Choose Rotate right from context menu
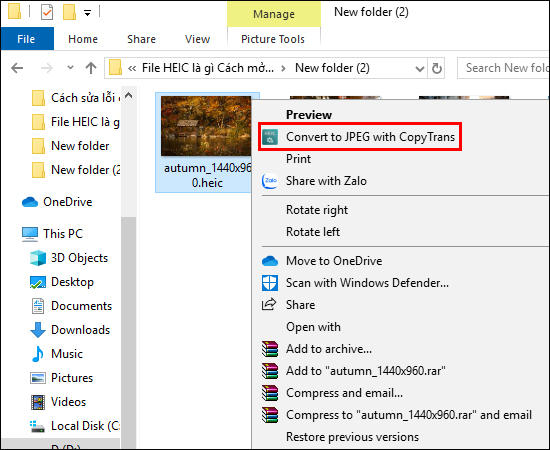 pos(317,210)
